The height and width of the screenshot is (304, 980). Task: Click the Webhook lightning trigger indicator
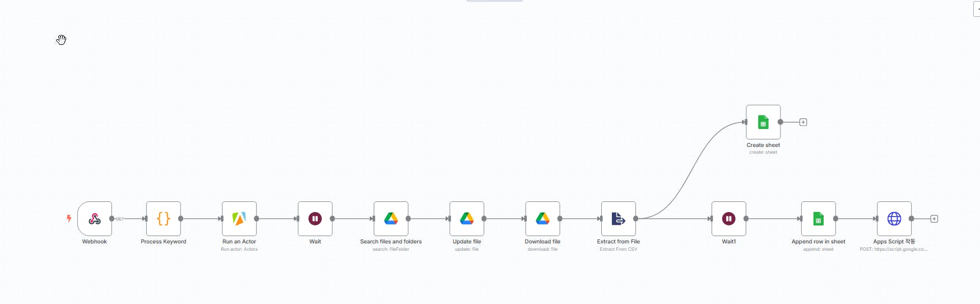(69, 218)
